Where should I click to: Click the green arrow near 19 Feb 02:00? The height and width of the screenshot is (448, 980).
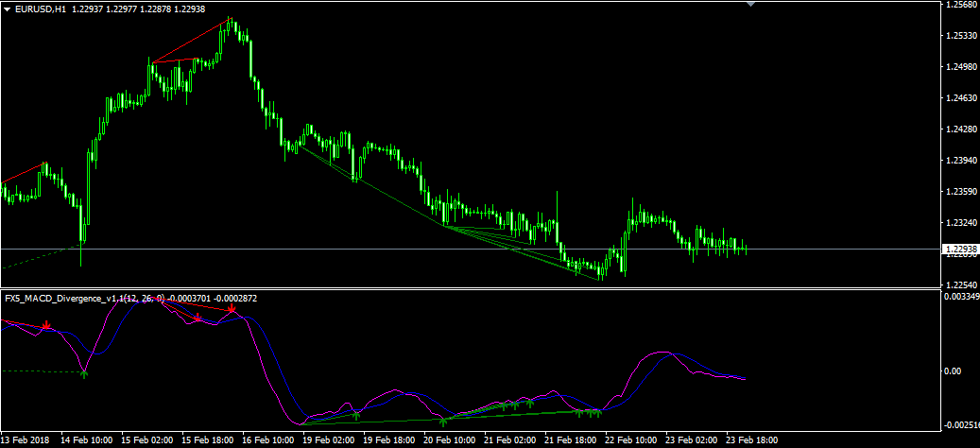[355, 414]
